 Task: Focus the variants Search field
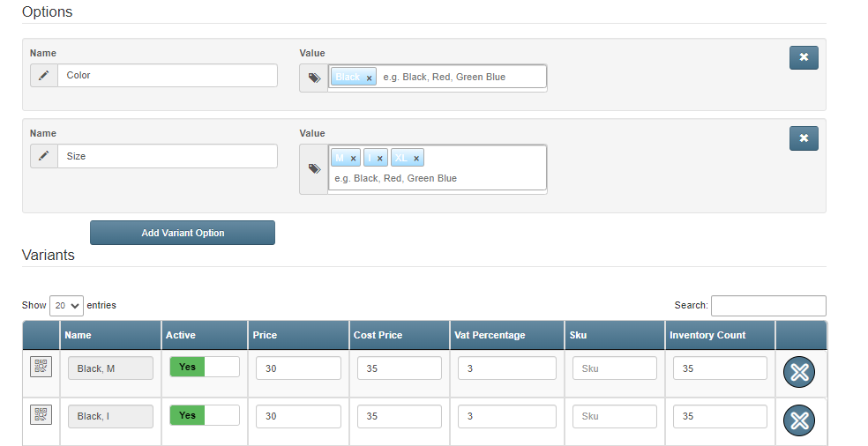767,305
